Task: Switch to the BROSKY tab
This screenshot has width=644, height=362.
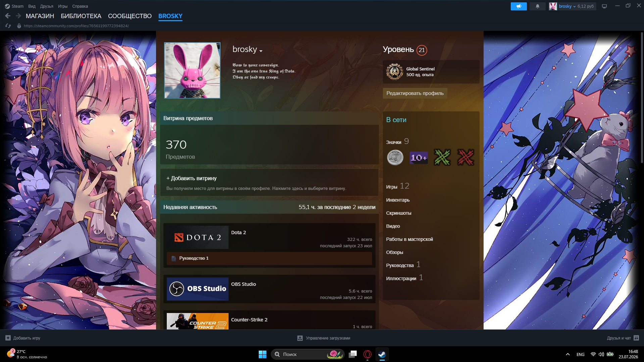Action: coord(170,16)
